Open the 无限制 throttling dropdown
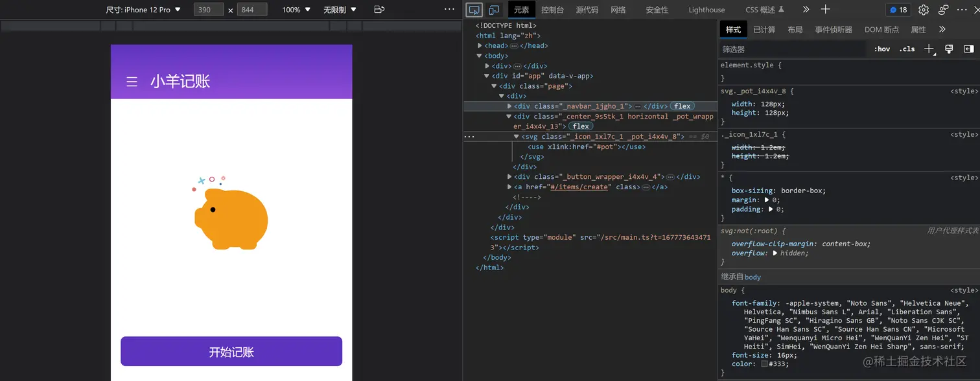Image resolution: width=980 pixels, height=381 pixels. [x=340, y=10]
